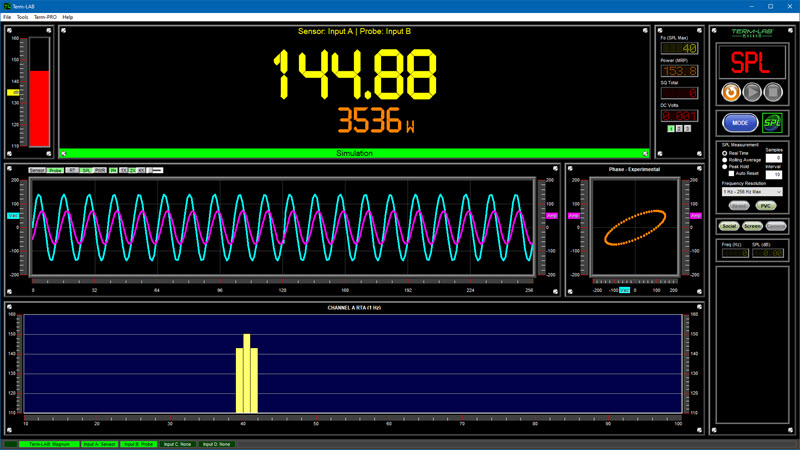Viewport: 800px width, 450px height.
Task: Select the Real Time radio button
Action: [725, 153]
